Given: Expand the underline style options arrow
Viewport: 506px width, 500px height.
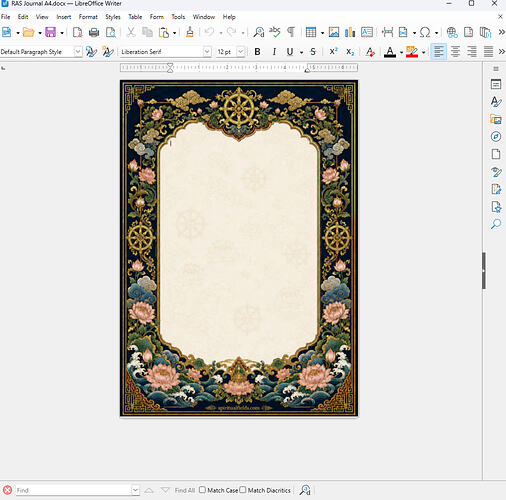Looking at the screenshot, I should (301, 52).
